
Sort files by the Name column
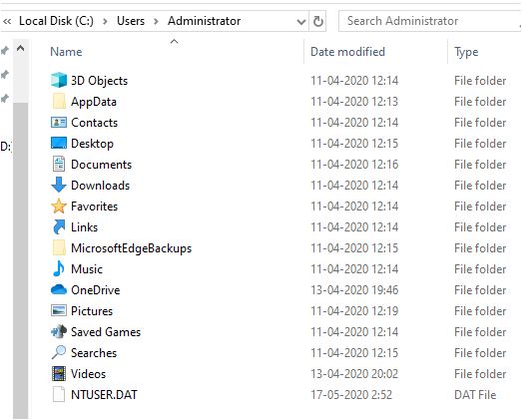[x=66, y=52]
